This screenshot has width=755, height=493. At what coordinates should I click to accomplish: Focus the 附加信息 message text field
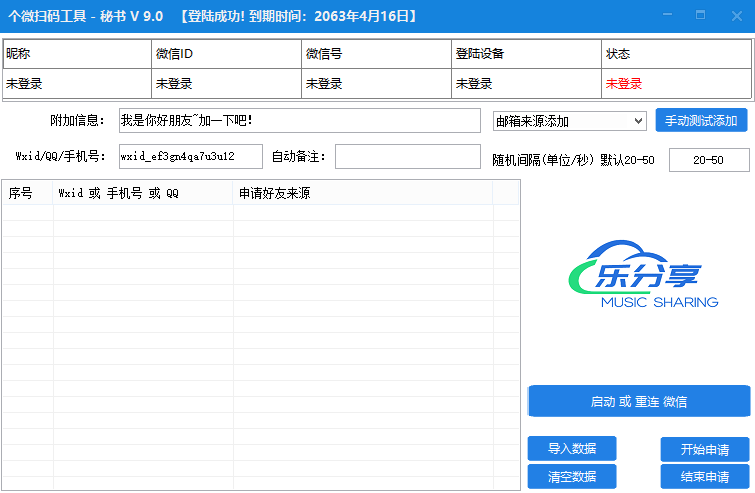[299, 121]
